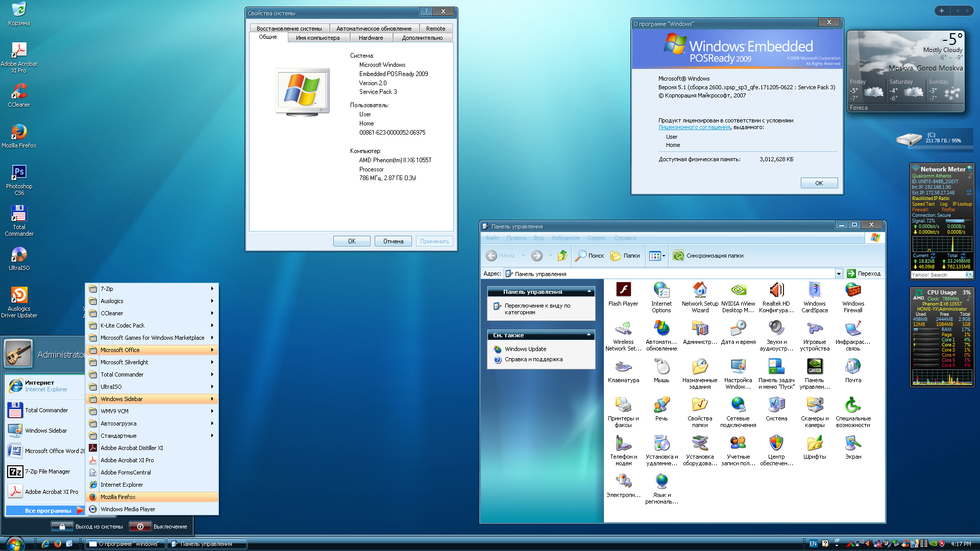Open Сетевые подключения icon
Viewport: 980px width, 551px height.
tap(738, 413)
